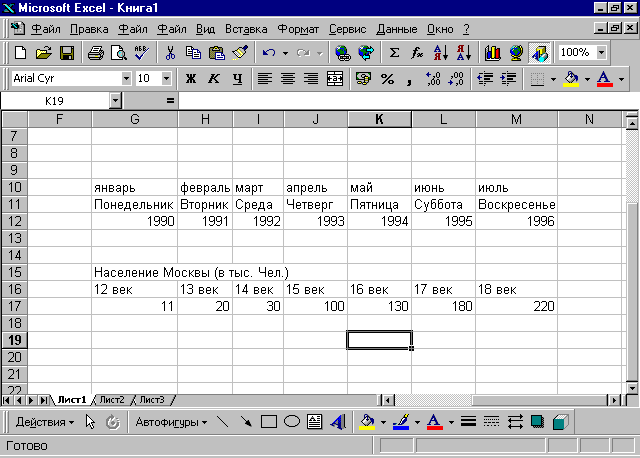Open the Вид menu

205,29
